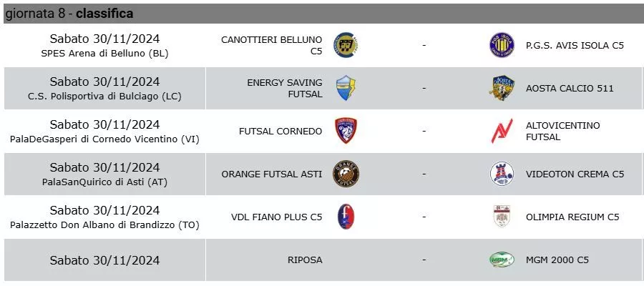The image size is (644, 286).
Task: Open the Altovicentino Futsal red logo
Action: 502,131
